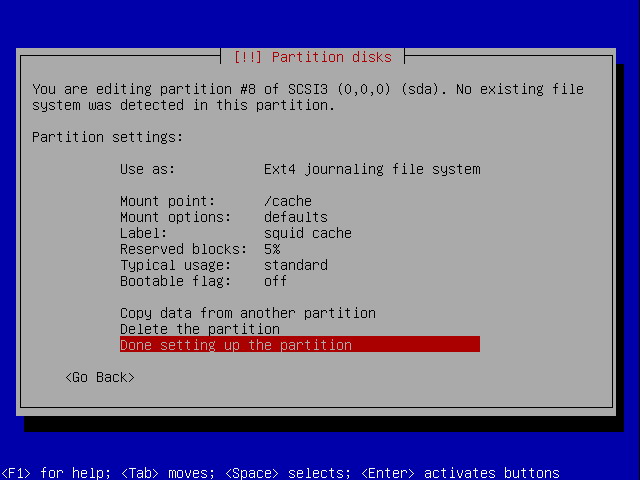Screen dimensions: 640x480
Task: Click the '<Tab> moves' hint in footer
Action: (x=168, y=473)
